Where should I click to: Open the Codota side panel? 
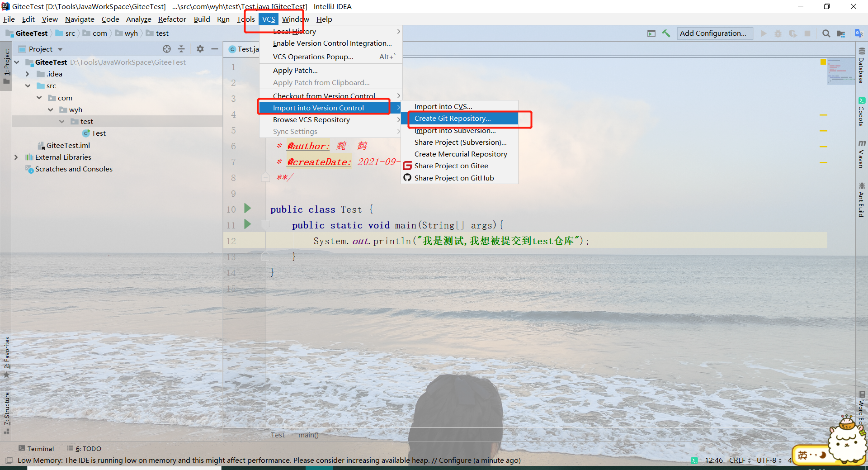862,112
